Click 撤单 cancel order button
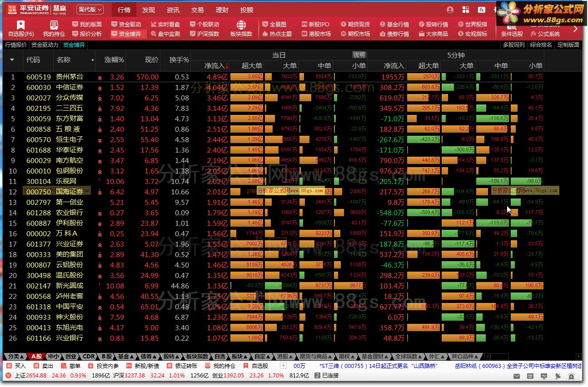 coord(71,366)
